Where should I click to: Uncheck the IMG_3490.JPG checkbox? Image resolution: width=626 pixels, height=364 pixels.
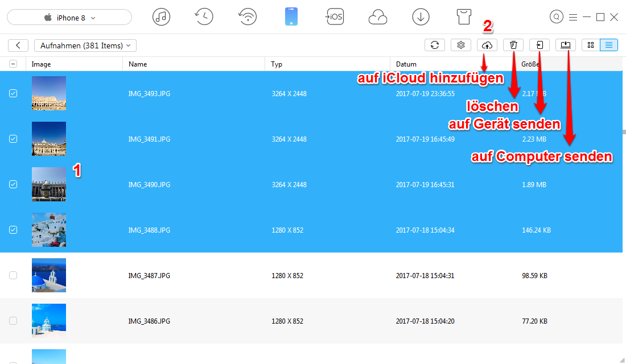pos(13,184)
